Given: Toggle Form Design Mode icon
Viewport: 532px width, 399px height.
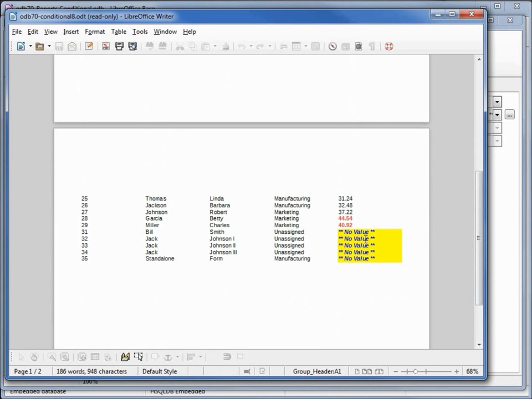Looking at the screenshot, I should coord(125,357).
